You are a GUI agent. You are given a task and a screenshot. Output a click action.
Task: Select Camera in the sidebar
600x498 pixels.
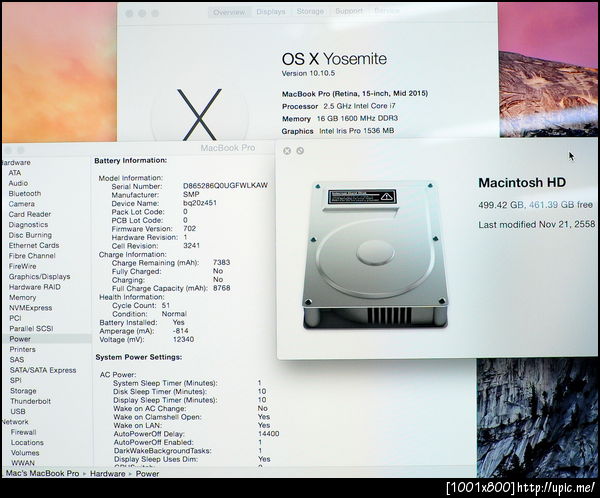click(21, 204)
